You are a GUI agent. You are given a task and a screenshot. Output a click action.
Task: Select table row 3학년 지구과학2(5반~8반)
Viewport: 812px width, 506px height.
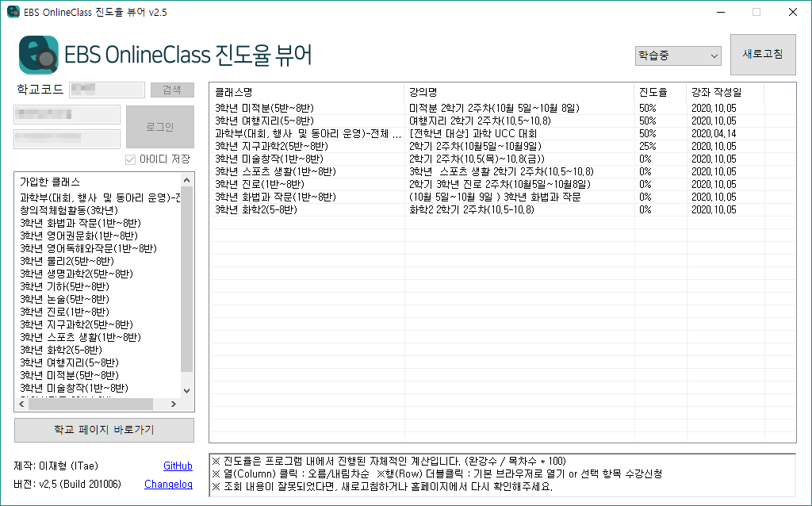pos(502,146)
